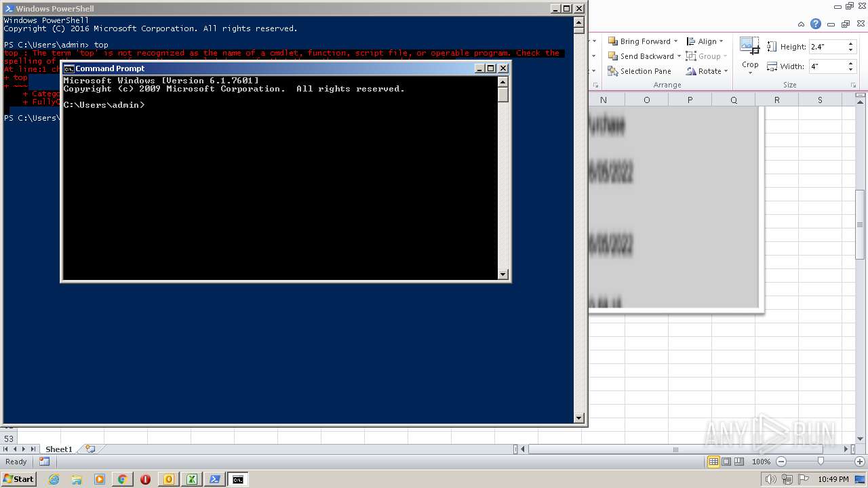Viewport: 868px width, 488px height.
Task: Click Command Prompt scrollbar up arrow
Action: (x=502, y=81)
